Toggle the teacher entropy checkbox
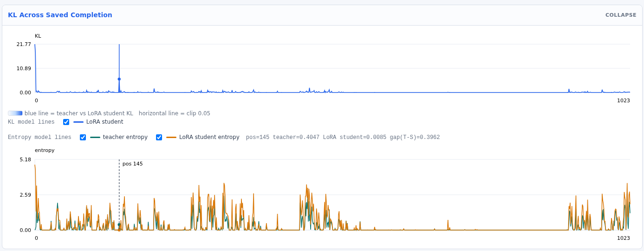This screenshot has height=251, width=644. [x=83, y=137]
